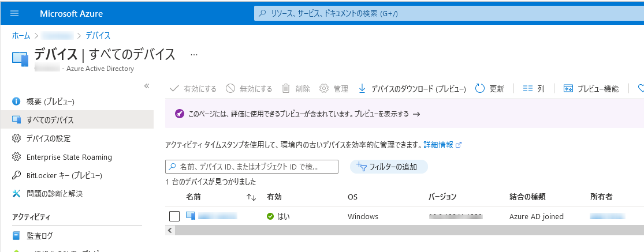Click the Windows OS cell

click(x=363, y=216)
